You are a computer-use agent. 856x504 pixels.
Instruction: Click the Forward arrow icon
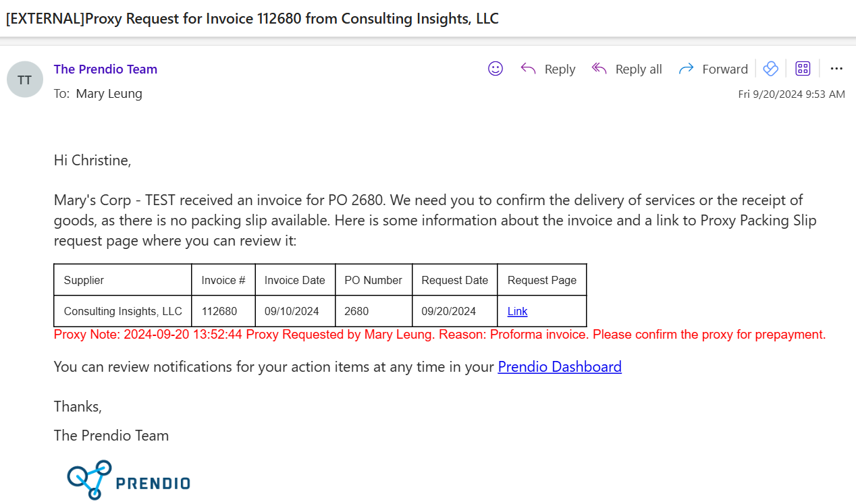click(x=686, y=68)
